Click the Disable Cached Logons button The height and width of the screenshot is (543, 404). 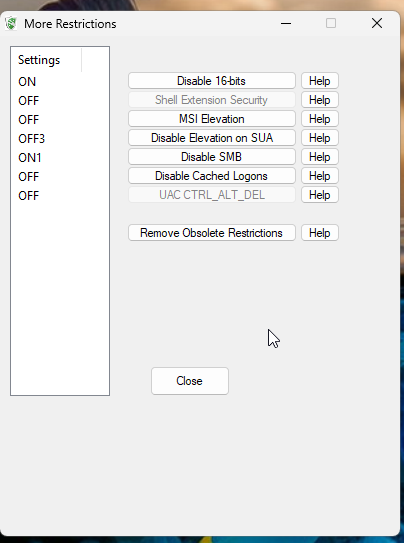[x=212, y=176]
